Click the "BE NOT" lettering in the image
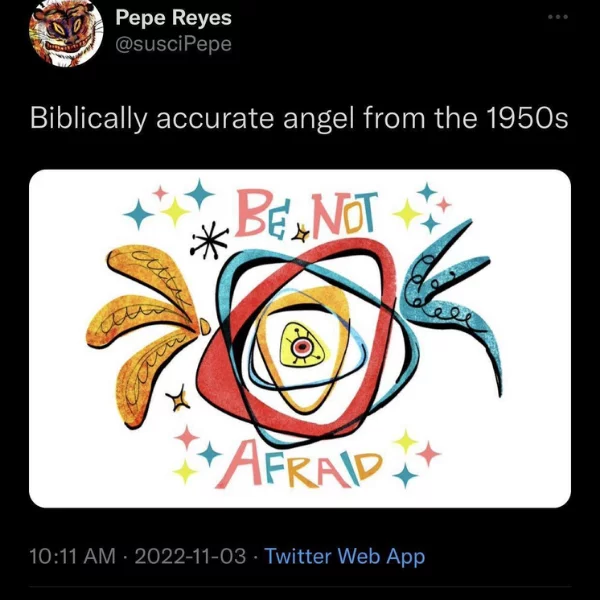600x600 pixels. [306, 213]
